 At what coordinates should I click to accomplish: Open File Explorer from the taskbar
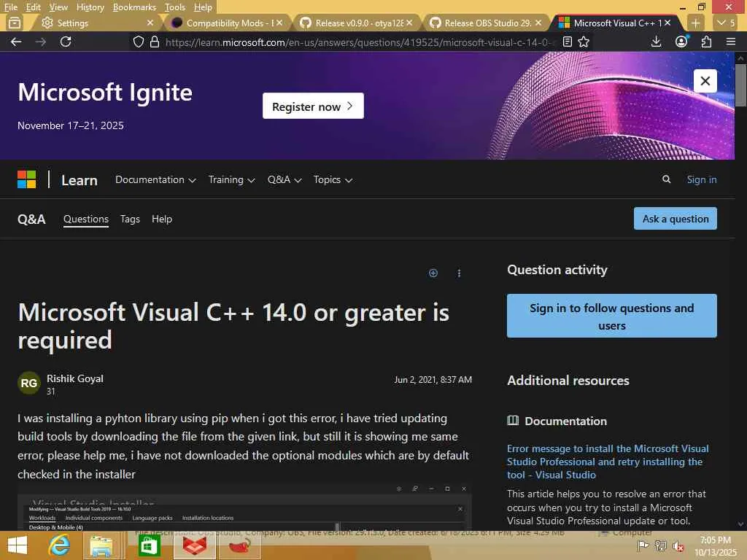pos(101,545)
